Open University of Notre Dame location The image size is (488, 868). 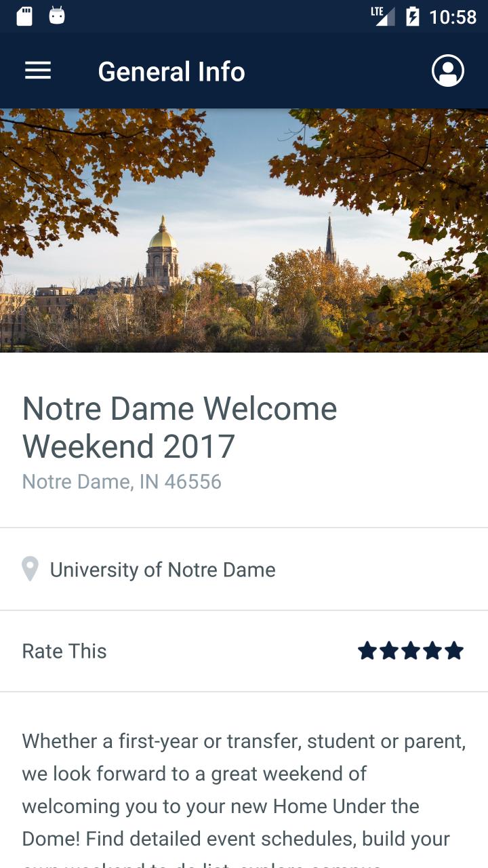pyautogui.click(x=163, y=570)
